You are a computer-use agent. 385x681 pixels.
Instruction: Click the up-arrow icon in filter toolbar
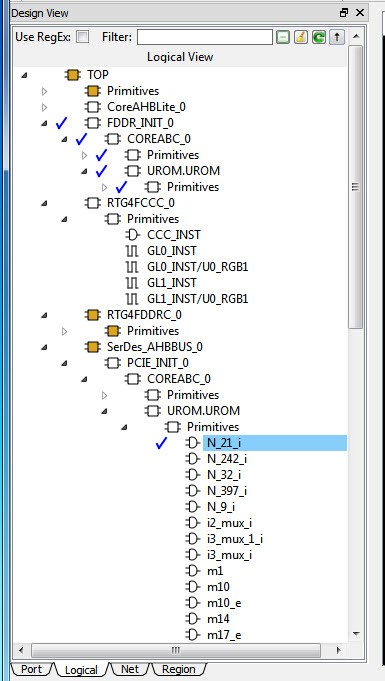(337, 37)
